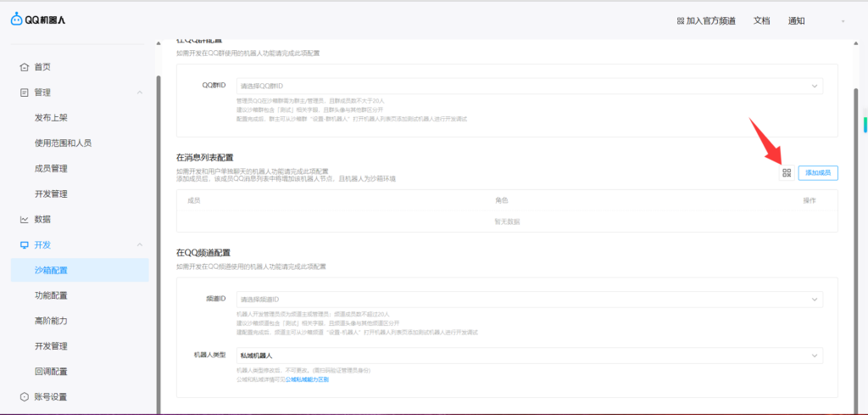Image resolution: width=868 pixels, height=415 pixels.
Task: Click the 数据 chart icon
Action: 25,220
